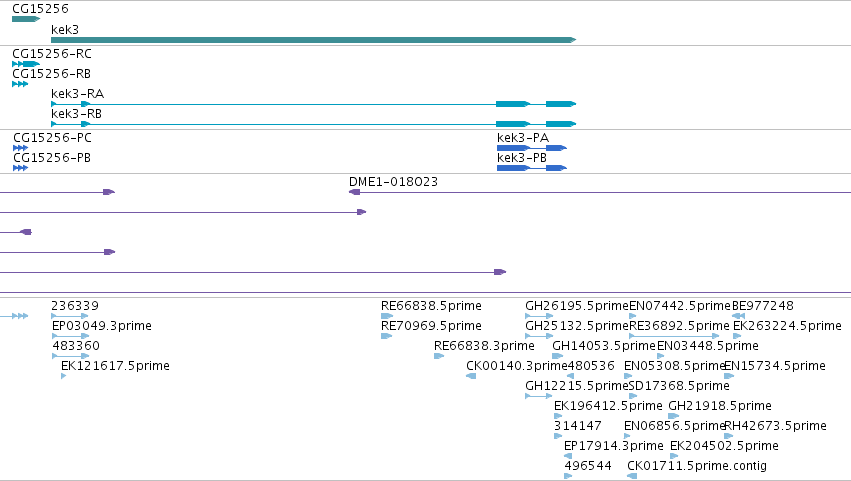
Task: Select the long kek3 gene bar
Action: (313, 40)
